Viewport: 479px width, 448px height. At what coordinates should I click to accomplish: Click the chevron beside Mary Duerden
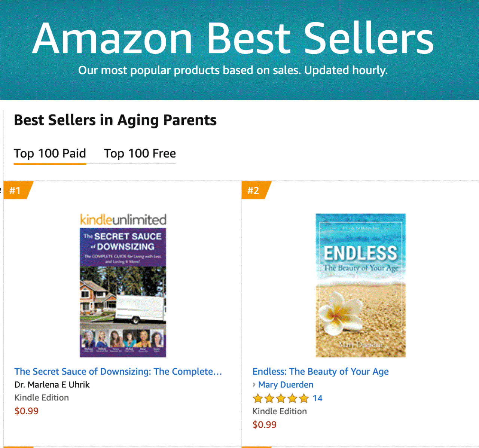pyautogui.click(x=254, y=384)
